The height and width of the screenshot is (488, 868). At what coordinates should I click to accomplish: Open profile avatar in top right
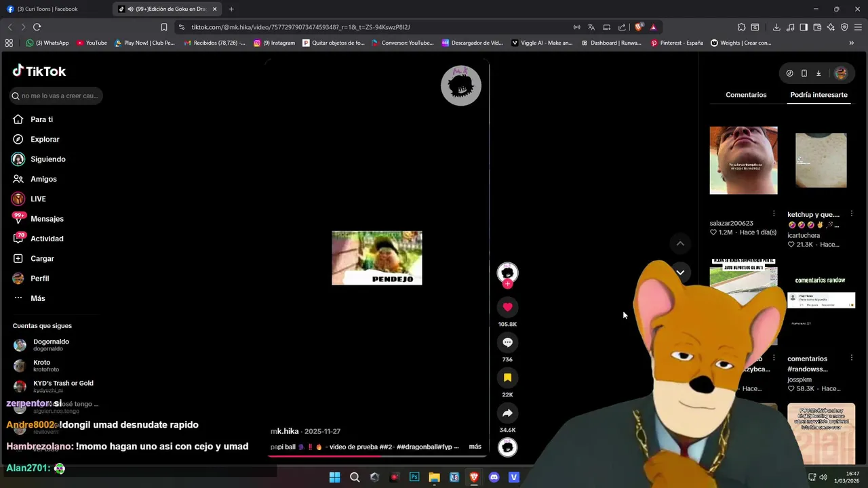tap(841, 73)
